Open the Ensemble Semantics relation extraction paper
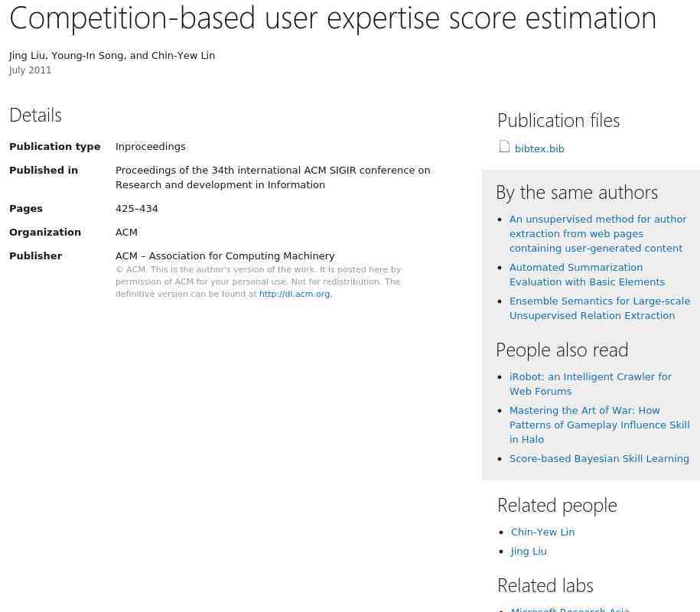 (x=599, y=308)
